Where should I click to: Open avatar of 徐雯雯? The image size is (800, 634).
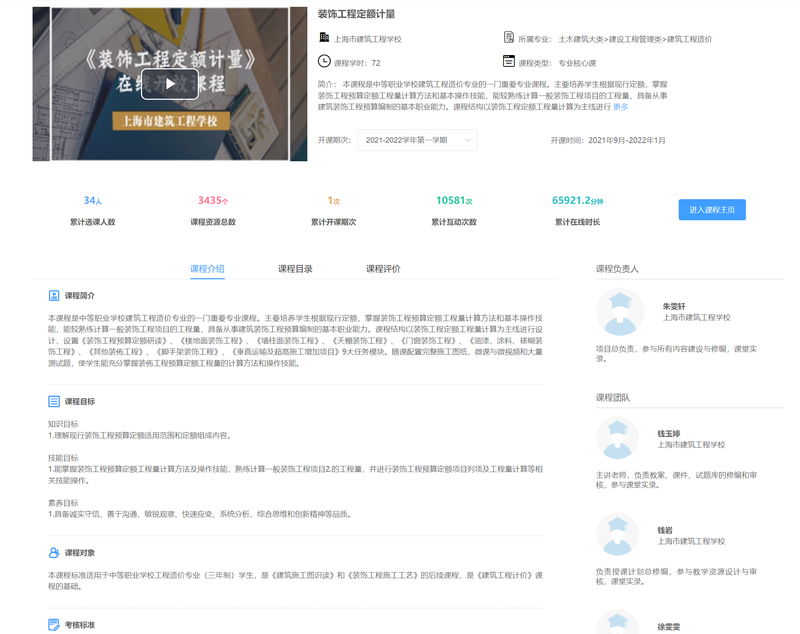[617, 623]
